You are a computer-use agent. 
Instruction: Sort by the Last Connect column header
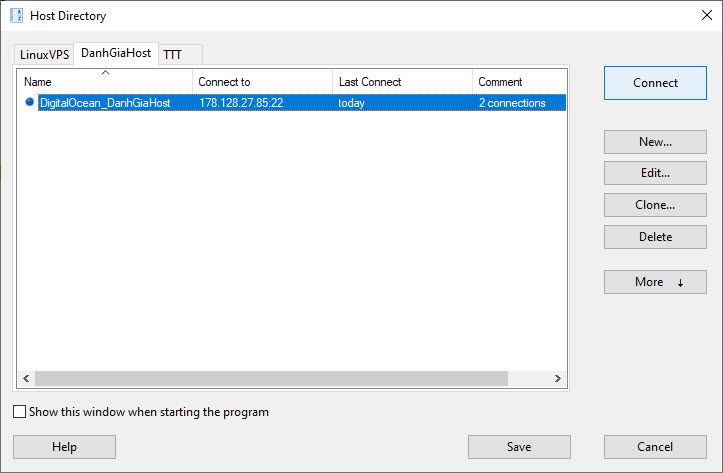(x=401, y=82)
